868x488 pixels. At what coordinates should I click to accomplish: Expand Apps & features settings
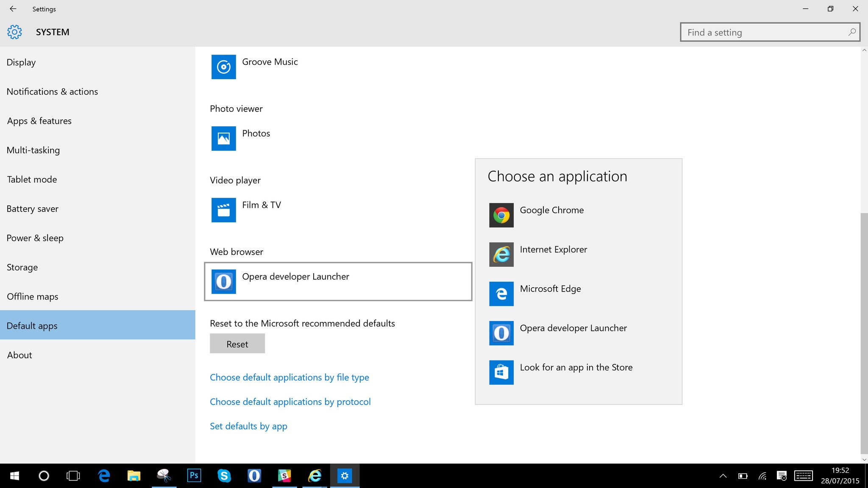pos(39,120)
